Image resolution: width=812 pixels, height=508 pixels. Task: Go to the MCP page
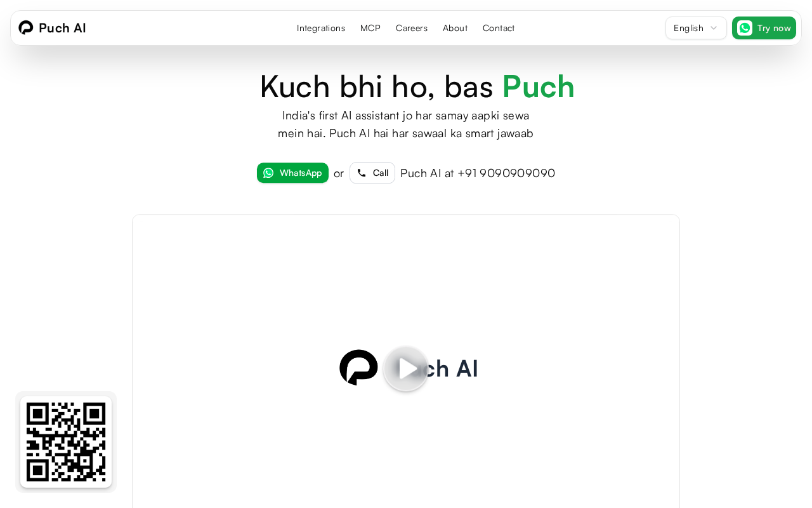pos(370,28)
